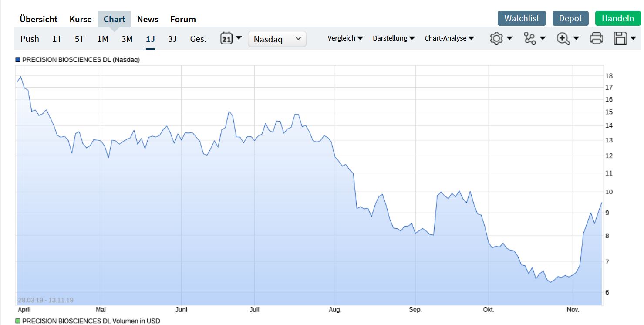The height and width of the screenshot is (325, 644).
Task: Expand the Vergleich comparison menu
Action: [345, 38]
